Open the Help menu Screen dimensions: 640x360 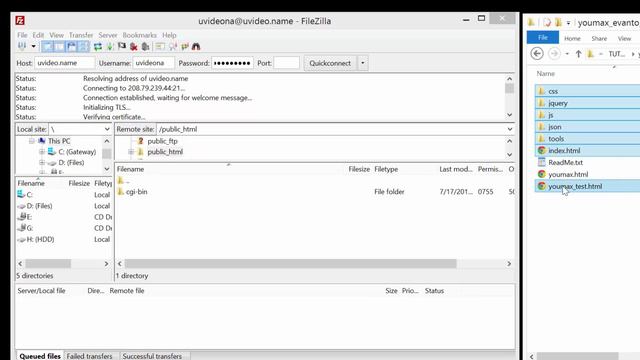[x=169, y=35]
